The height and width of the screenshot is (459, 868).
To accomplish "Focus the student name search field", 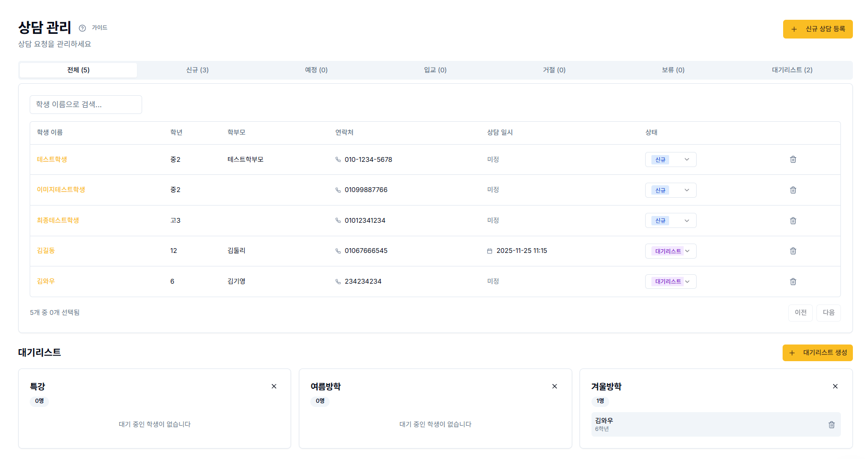I will [x=86, y=105].
